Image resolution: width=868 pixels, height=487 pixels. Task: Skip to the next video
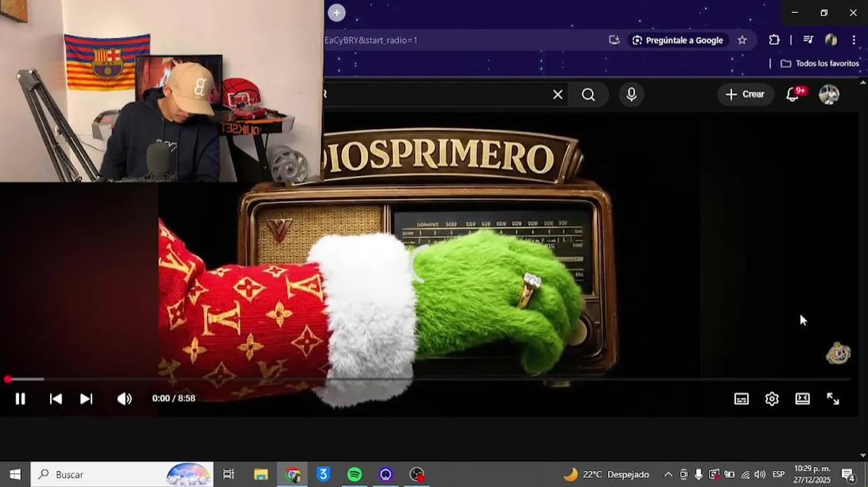coord(86,398)
